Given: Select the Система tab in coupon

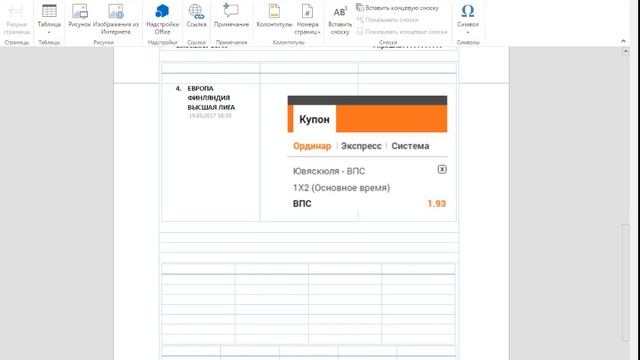Looking at the screenshot, I should point(410,146).
